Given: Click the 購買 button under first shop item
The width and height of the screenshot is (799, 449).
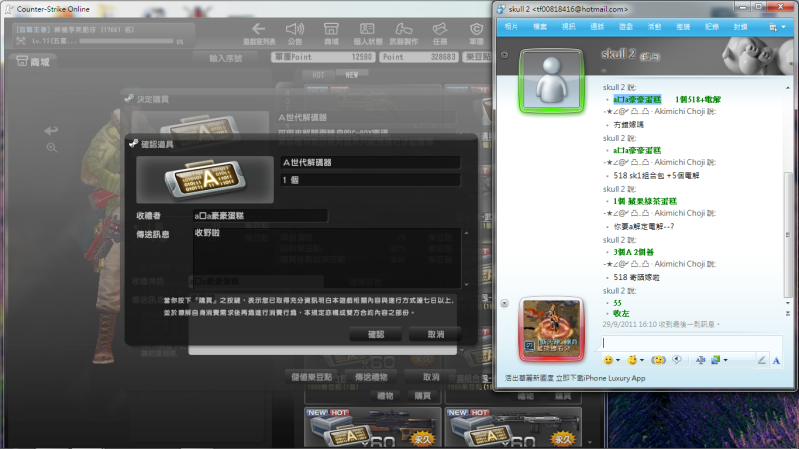Looking at the screenshot, I should coord(422,396).
